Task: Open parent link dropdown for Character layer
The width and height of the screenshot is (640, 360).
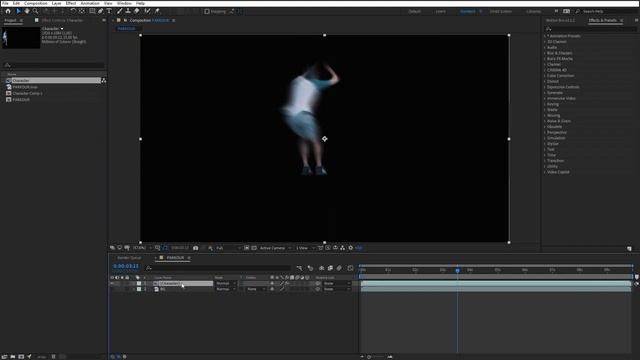Action: point(337,283)
